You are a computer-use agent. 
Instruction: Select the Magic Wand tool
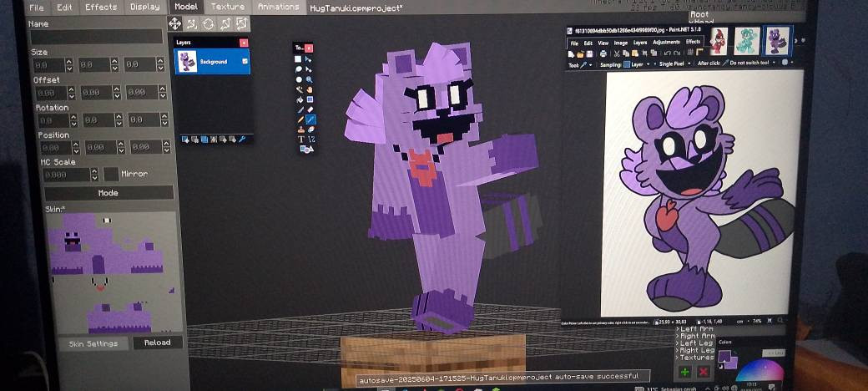coord(299,89)
